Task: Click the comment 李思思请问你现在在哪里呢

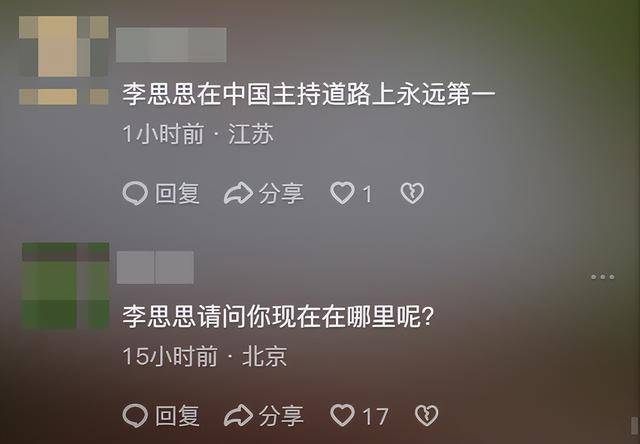Action: click(278, 317)
